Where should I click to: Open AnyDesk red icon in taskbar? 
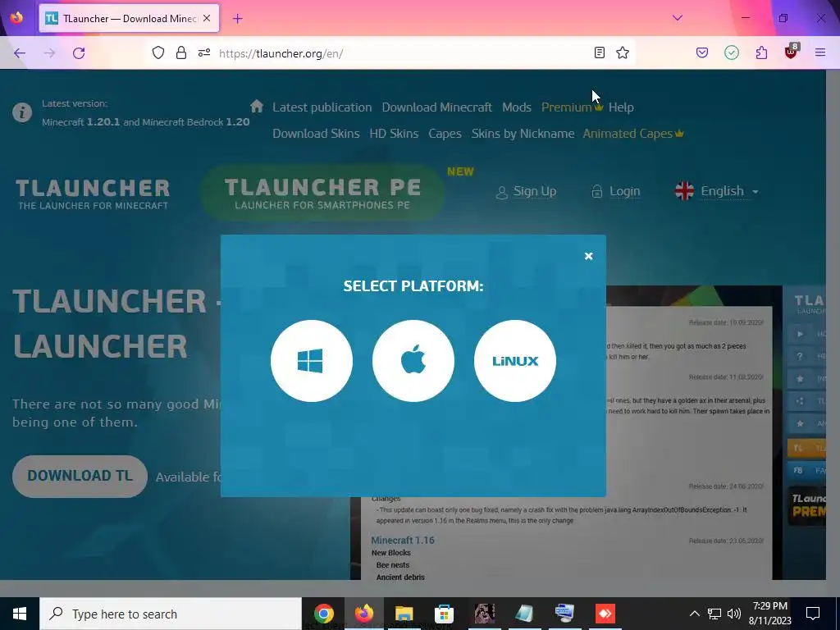pyautogui.click(x=605, y=614)
